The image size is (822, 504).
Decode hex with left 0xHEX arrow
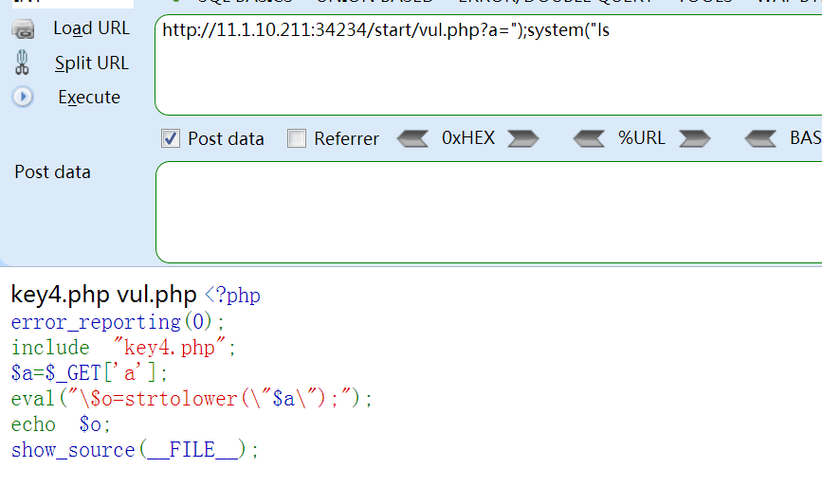click(412, 139)
